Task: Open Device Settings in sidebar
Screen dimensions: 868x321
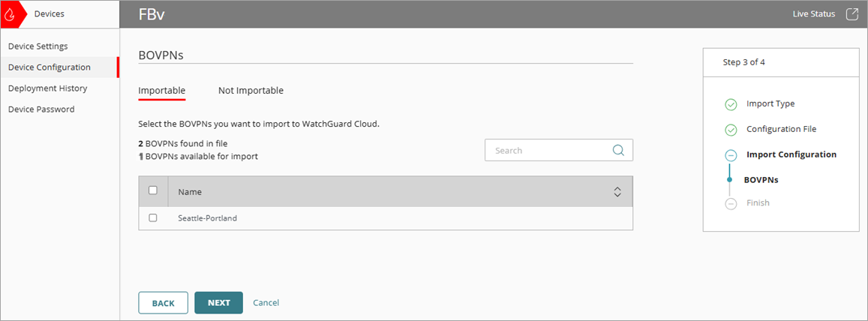Action: click(38, 46)
